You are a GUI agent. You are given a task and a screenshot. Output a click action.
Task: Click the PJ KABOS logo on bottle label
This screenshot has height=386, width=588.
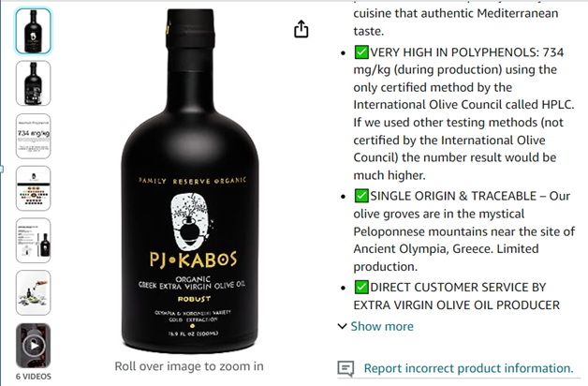click(193, 260)
